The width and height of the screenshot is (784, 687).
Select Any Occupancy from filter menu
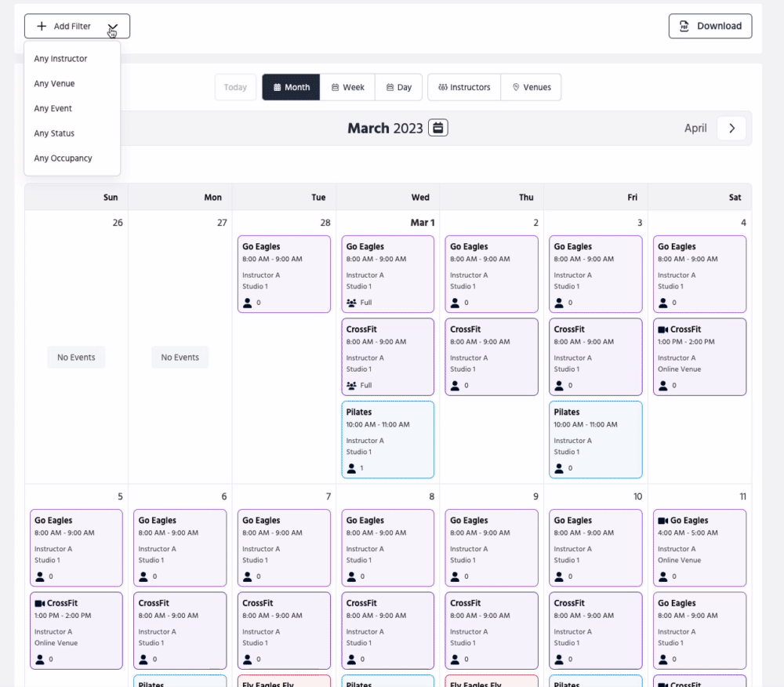(63, 158)
